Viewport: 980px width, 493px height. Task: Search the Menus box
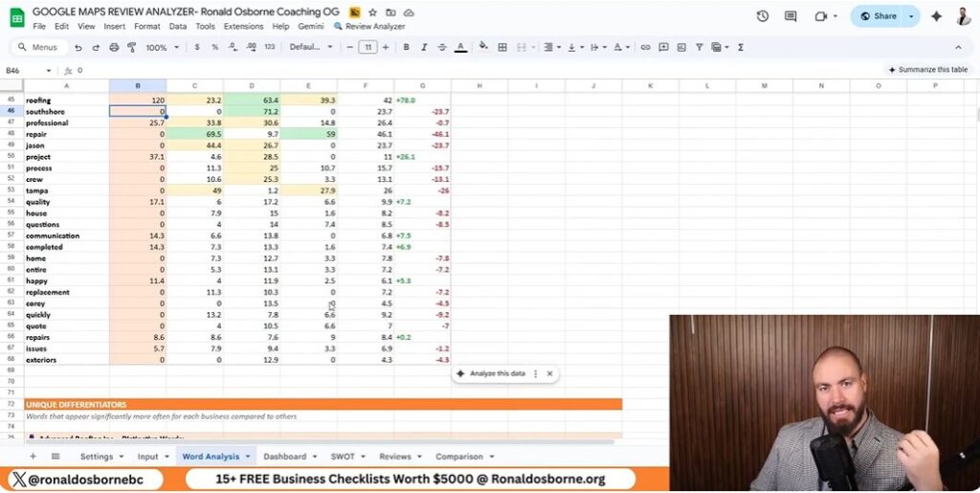pos(38,48)
